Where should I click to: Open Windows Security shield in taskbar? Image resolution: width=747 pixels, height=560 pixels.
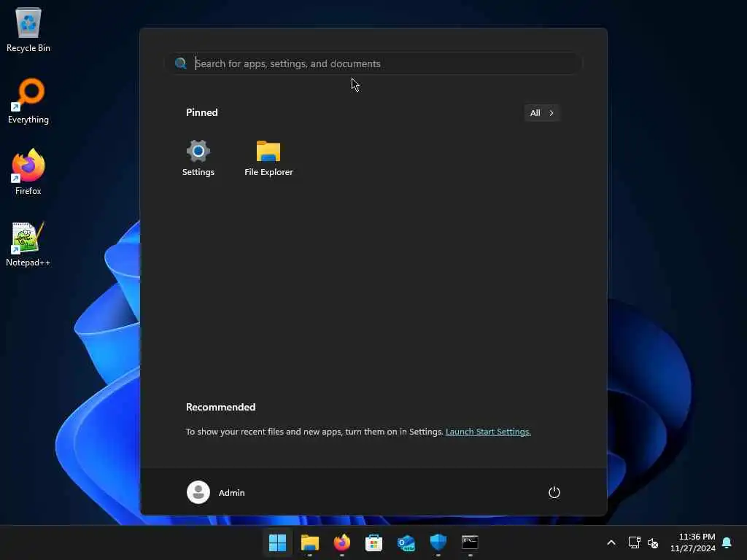pos(438,542)
